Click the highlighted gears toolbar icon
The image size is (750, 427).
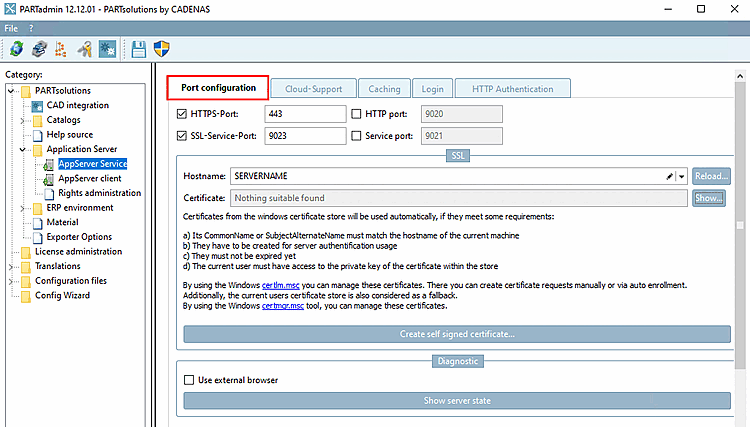(x=108, y=49)
